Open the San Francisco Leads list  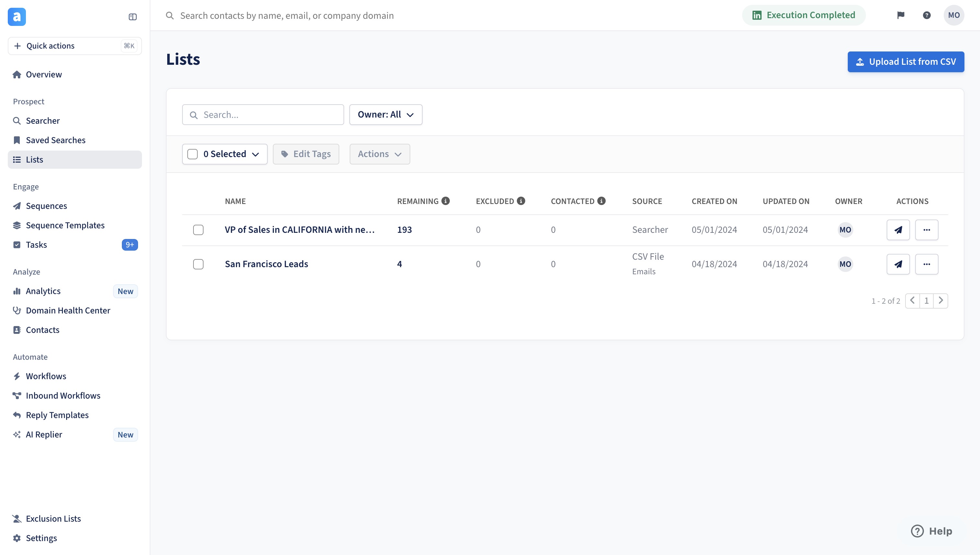pos(266,264)
